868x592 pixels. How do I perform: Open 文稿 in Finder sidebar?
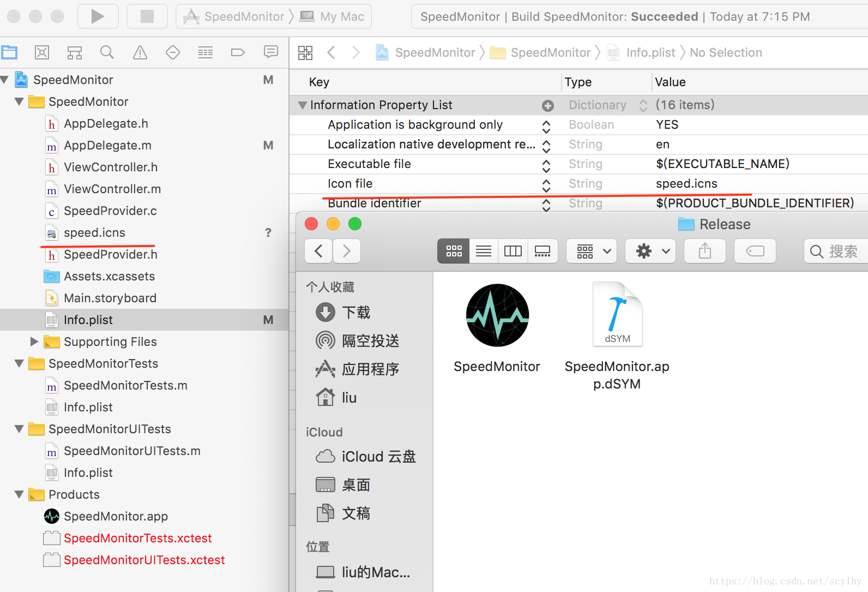coord(343,513)
